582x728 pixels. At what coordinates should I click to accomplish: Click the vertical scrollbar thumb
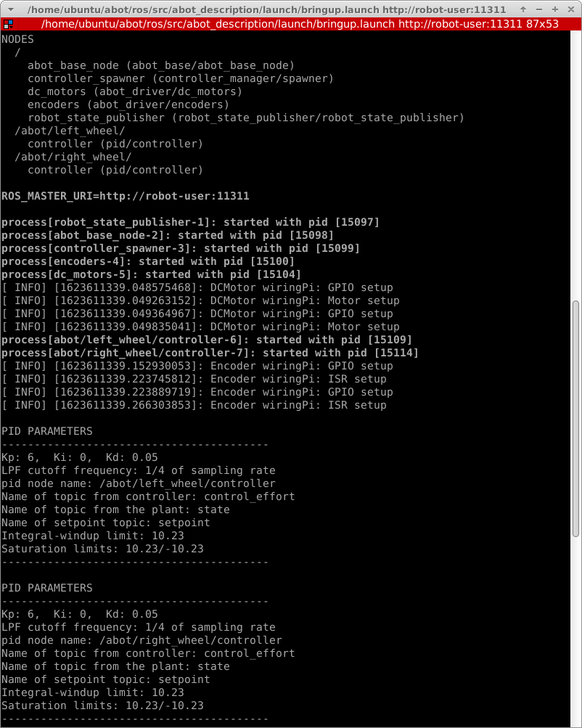tap(576, 419)
